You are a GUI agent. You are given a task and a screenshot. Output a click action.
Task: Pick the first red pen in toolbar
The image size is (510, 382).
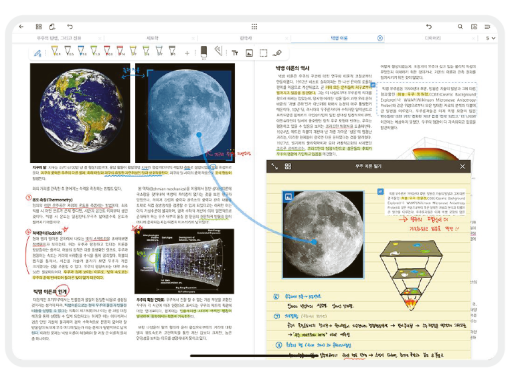[x=107, y=51]
